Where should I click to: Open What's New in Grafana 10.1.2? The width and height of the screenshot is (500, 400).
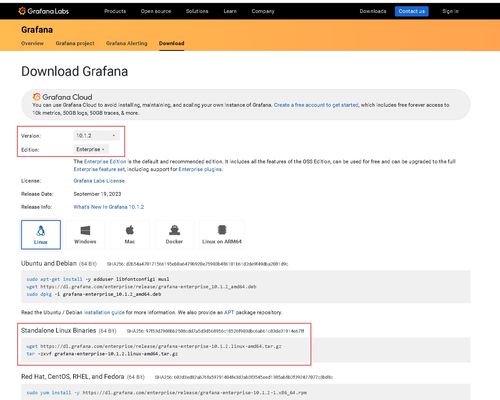[109, 207]
